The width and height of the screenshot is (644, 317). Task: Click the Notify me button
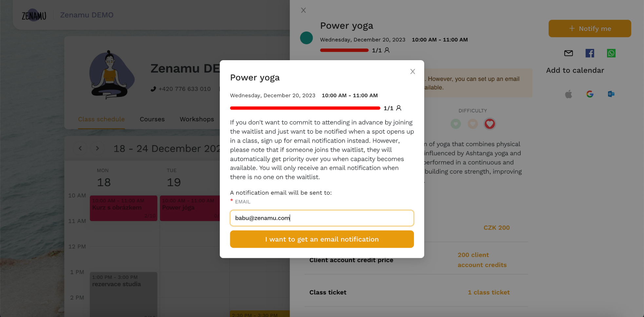[590, 28]
